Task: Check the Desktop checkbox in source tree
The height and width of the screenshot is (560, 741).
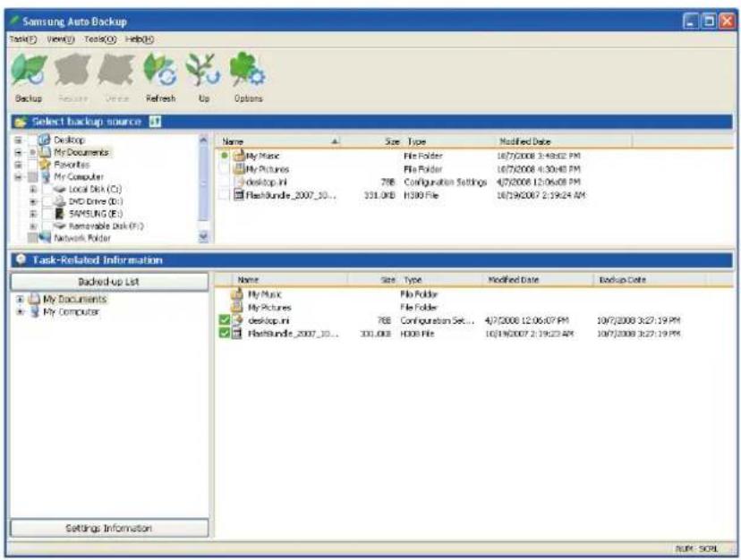Action: click(32, 140)
